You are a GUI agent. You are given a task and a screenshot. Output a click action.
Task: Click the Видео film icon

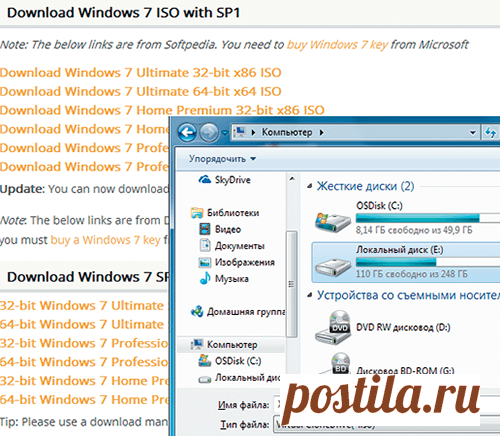pyautogui.click(x=205, y=229)
